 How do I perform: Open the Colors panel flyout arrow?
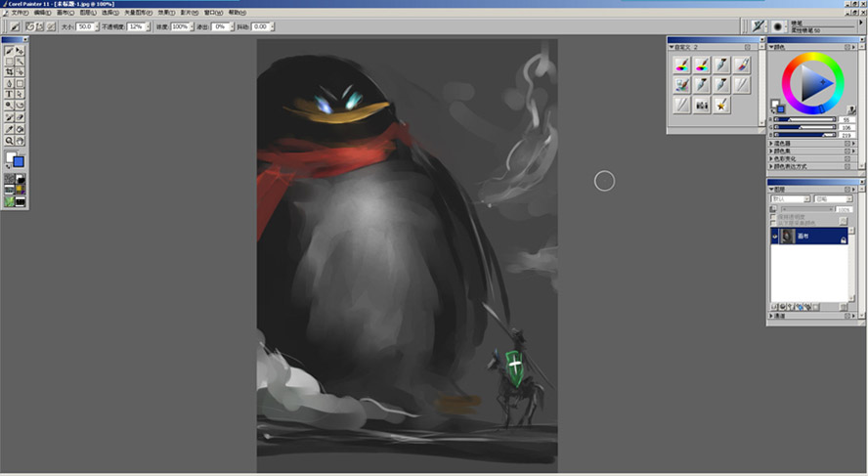[853, 47]
